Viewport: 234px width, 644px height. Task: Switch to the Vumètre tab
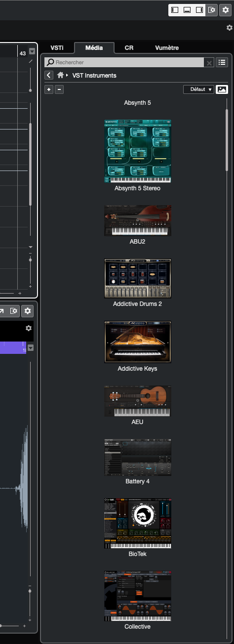pos(167,48)
